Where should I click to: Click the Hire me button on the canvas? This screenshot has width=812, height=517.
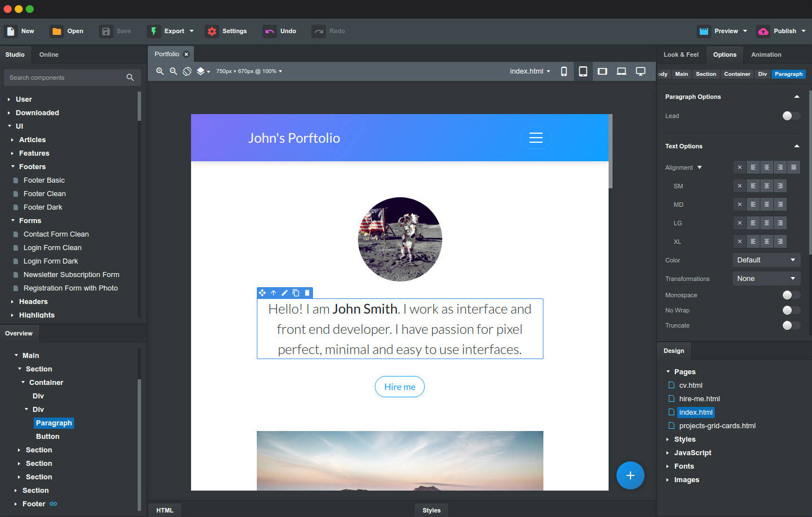(400, 387)
